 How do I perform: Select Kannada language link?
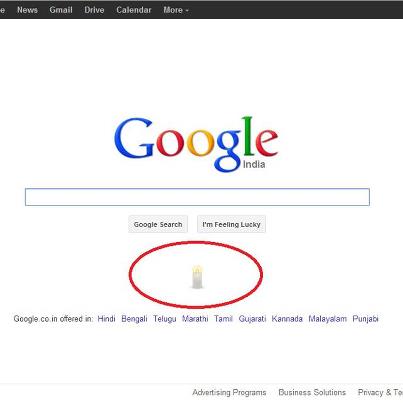[x=287, y=319]
